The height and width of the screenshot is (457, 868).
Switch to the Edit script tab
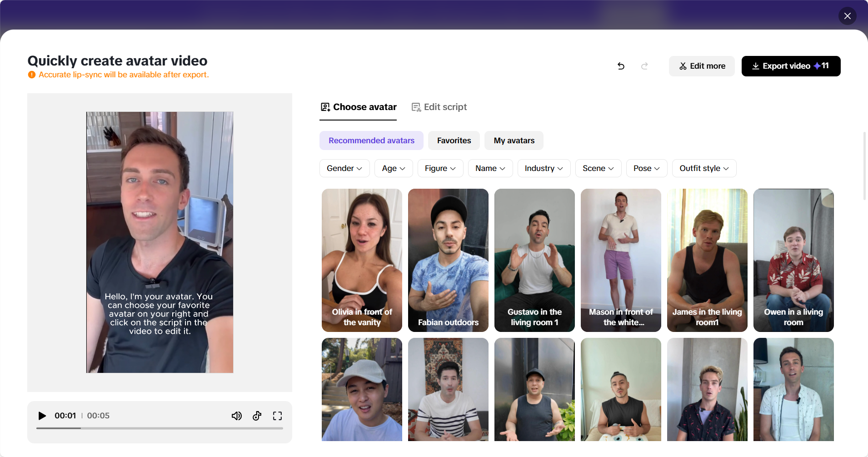[439, 106]
